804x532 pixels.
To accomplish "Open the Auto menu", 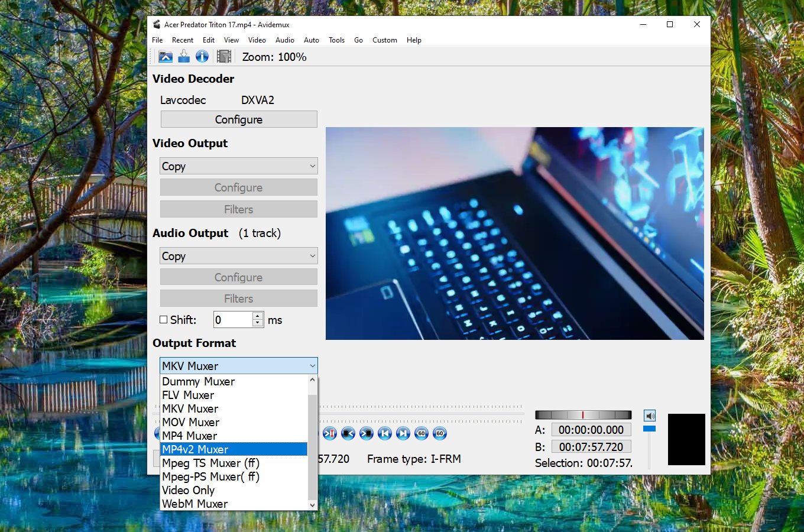I will [x=312, y=40].
